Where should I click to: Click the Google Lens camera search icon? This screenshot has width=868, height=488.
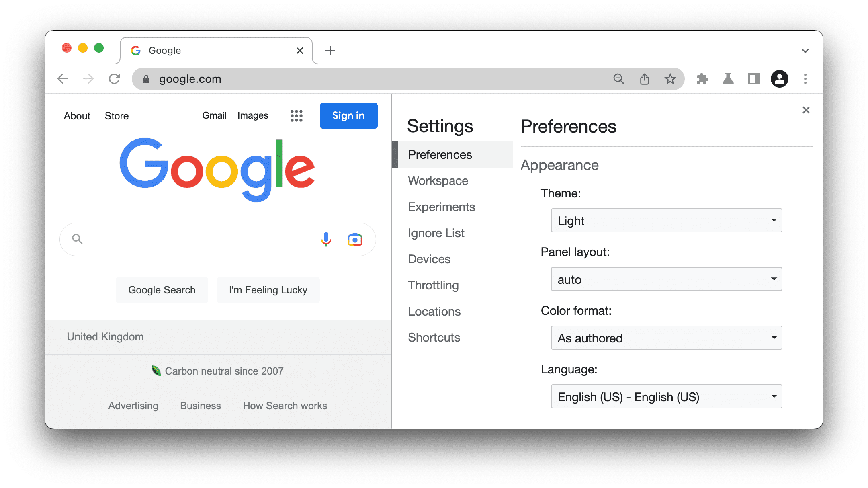pos(354,239)
